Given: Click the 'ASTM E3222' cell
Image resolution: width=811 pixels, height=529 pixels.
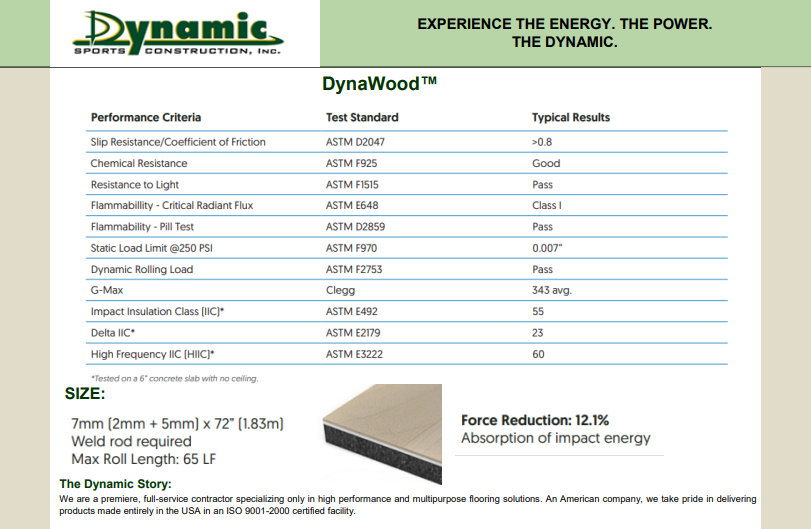Looking at the screenshot, I should (354, 354).
